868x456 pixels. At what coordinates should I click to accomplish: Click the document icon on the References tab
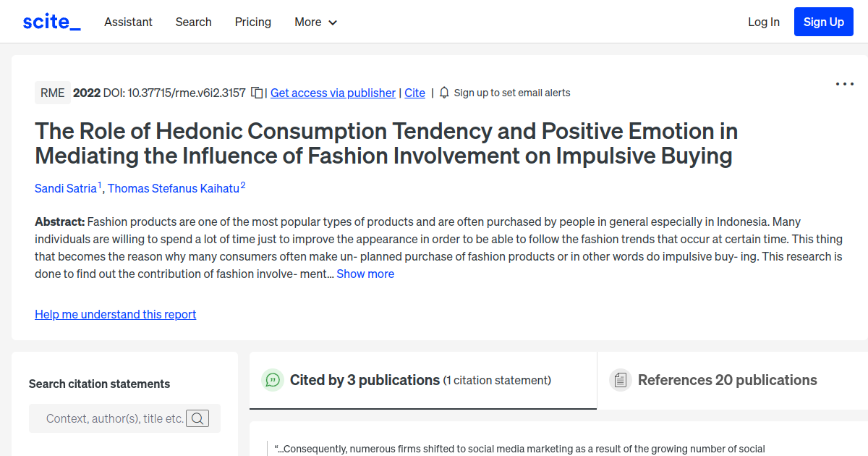coord(620,379)
